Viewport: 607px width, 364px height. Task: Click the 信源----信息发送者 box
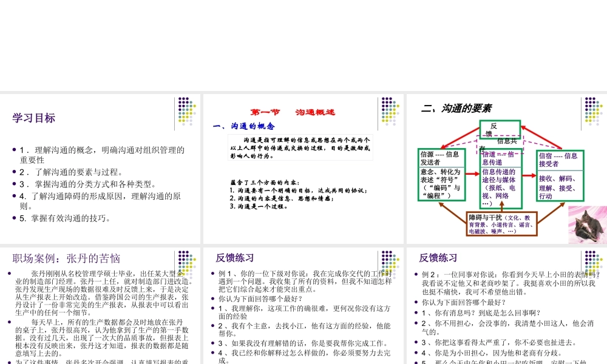(x=441, y=160)
